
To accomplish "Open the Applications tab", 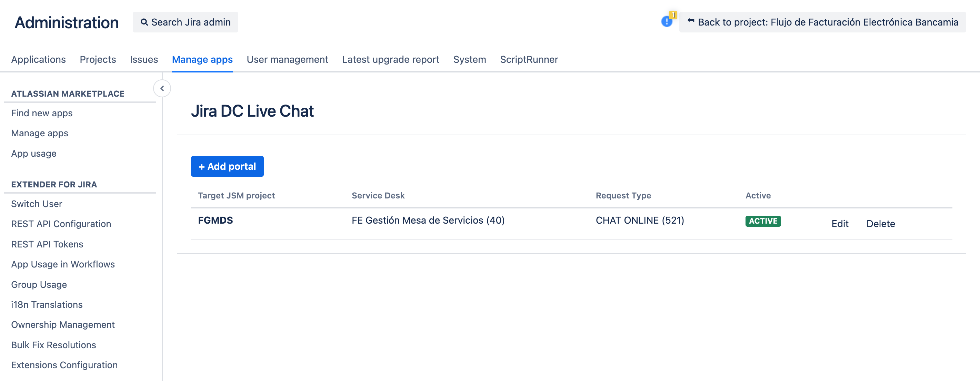I will [x=38, y=59].
